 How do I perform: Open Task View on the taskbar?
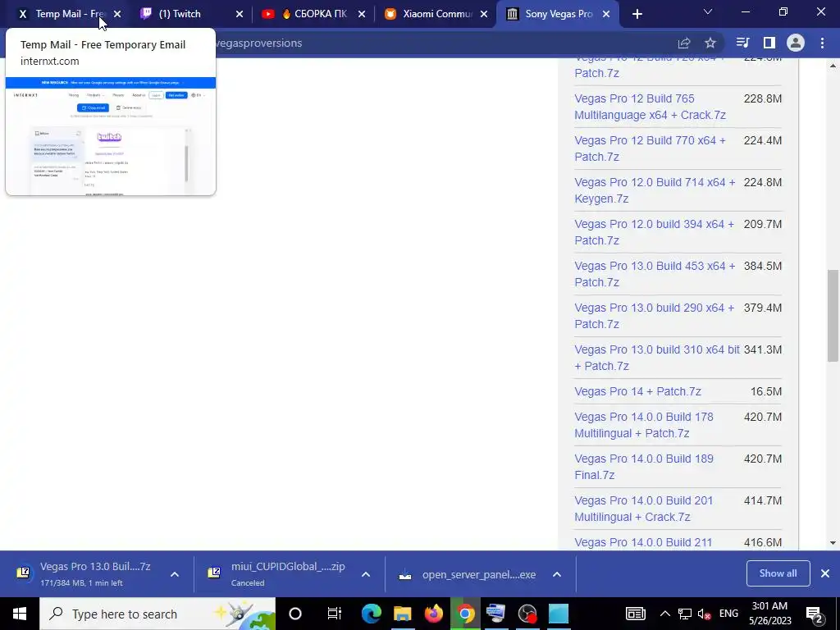335,614
